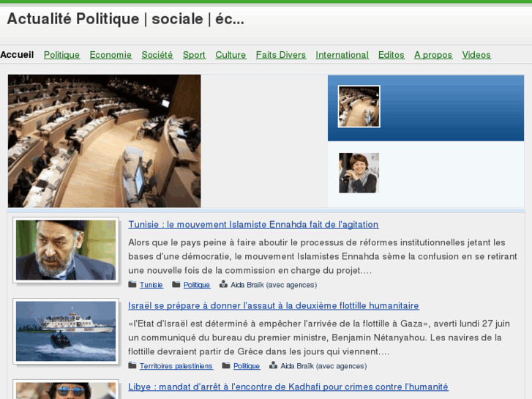Select the Société menu link

tap(157, 55)
